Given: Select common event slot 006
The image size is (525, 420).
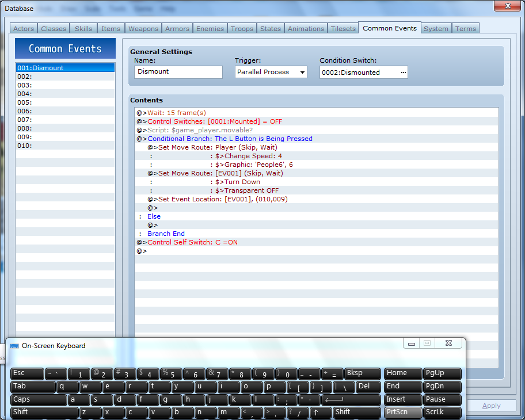Looking at the screenshot, I should point(65,111).
